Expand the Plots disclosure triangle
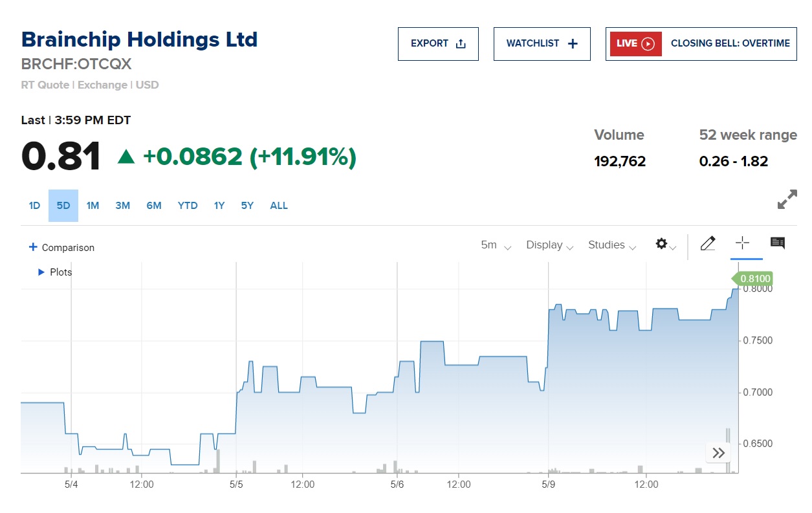This screenshot has height=513, width=812. [x=41, y=272]
